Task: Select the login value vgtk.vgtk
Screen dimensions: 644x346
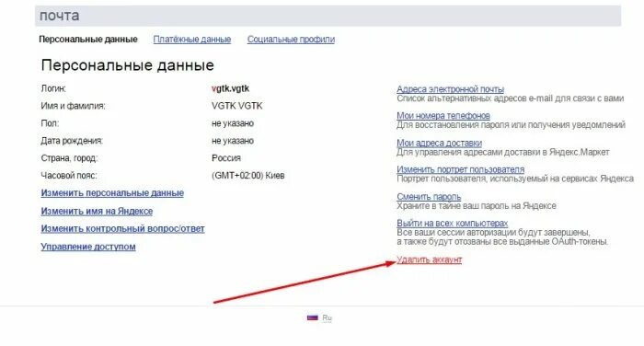Action: [230, 88]
